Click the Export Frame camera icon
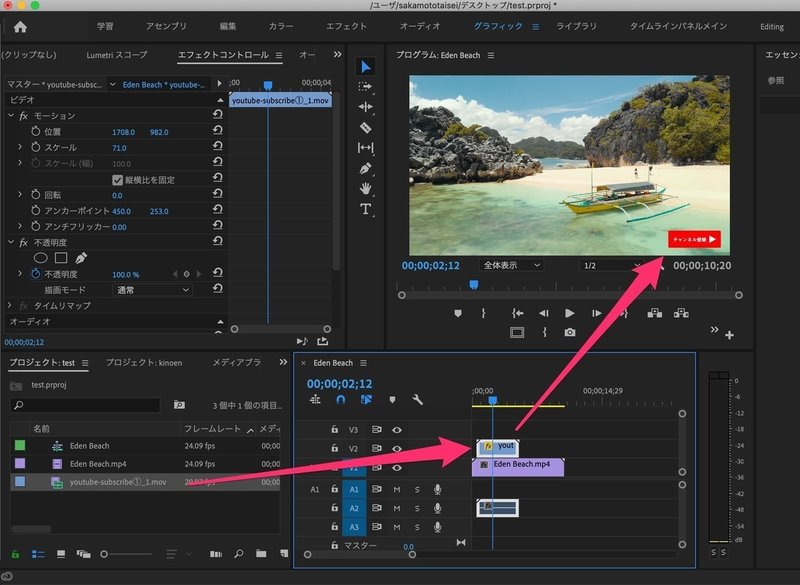 [x=570, y=332]
